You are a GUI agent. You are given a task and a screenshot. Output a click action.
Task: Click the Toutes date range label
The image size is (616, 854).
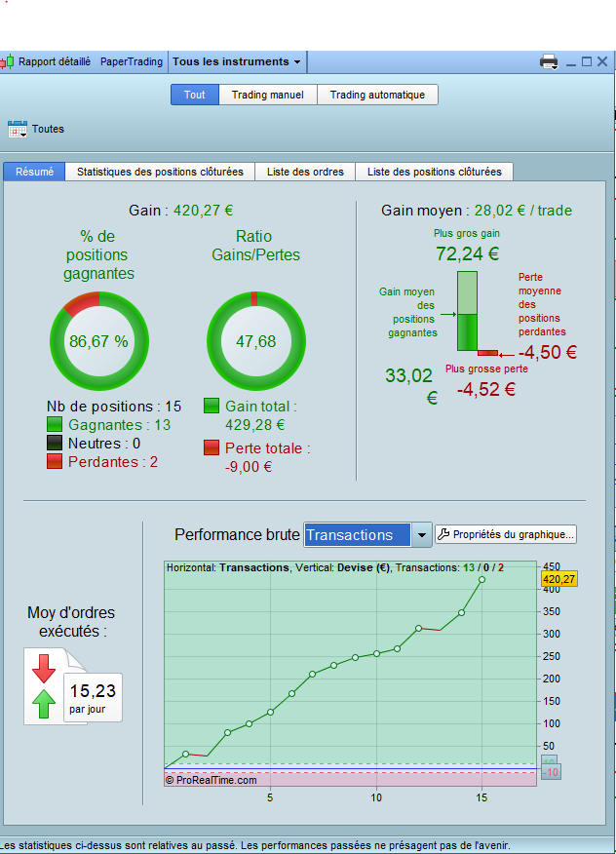pyautogui.click(x=48, y=129)
